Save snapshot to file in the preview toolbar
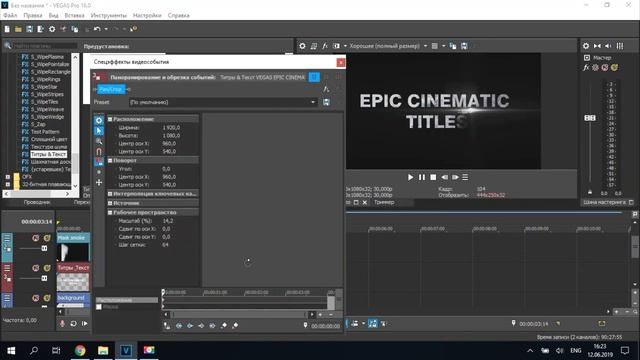This screenshot has width=640, height=360. pyautogui.click(x=464, y=46)
